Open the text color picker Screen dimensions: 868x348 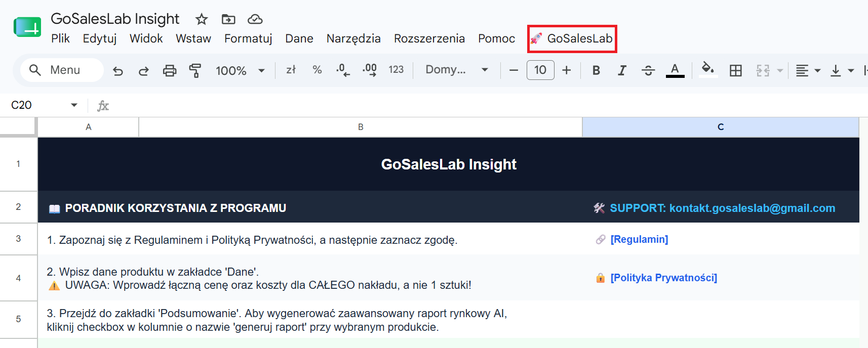(675, 70)
